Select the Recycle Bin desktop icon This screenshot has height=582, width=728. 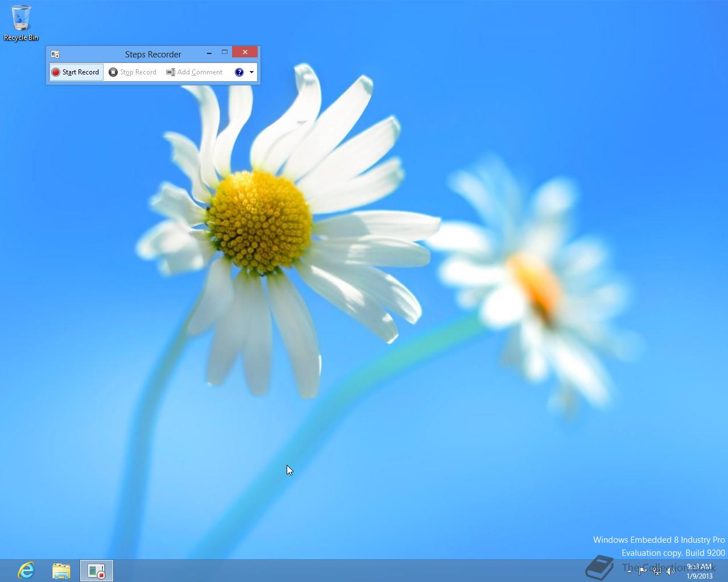point(21,23)
